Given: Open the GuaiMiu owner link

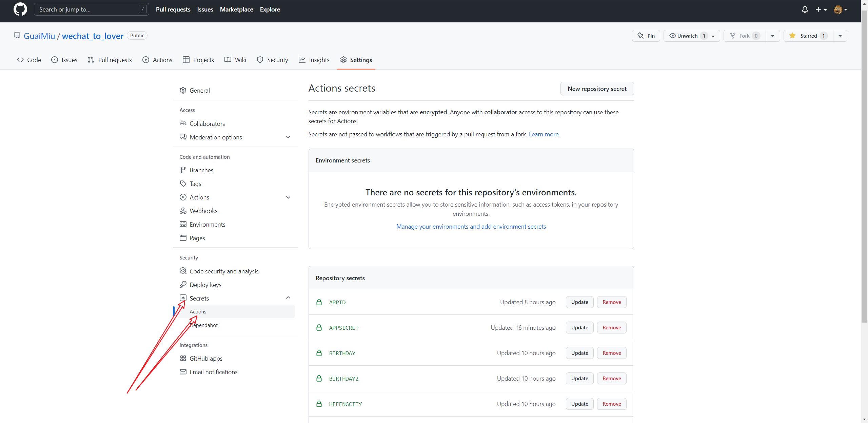Looking at the screenshot, I should coord(39,36).
